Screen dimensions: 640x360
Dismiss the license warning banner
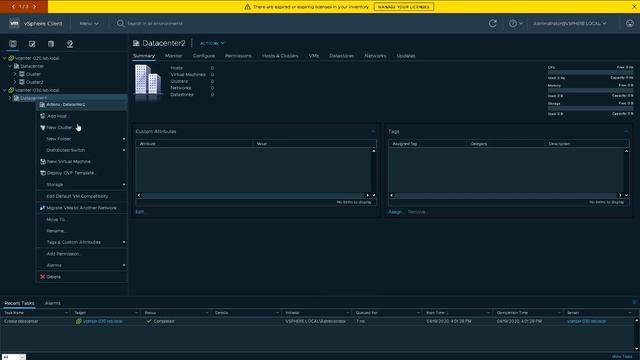pos(634,7)
